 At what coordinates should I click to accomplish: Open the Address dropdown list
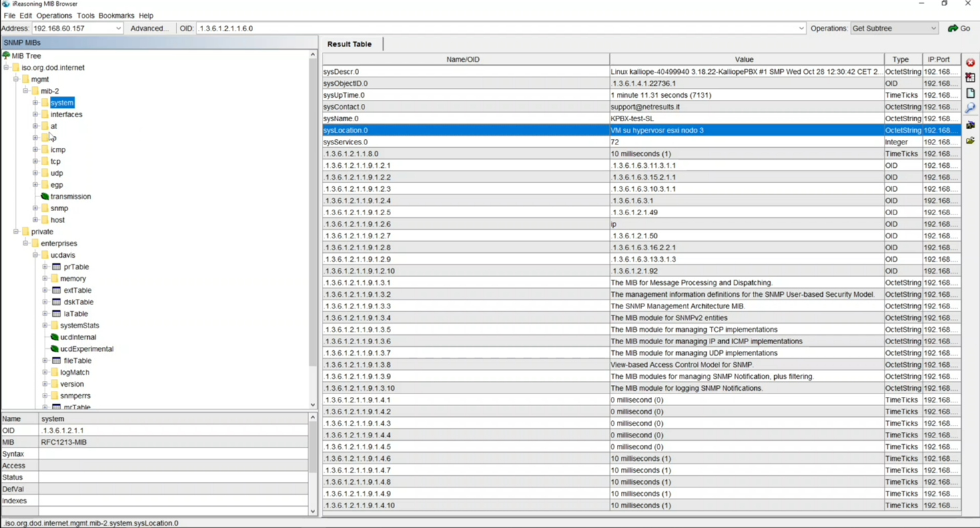click(119, 29)
